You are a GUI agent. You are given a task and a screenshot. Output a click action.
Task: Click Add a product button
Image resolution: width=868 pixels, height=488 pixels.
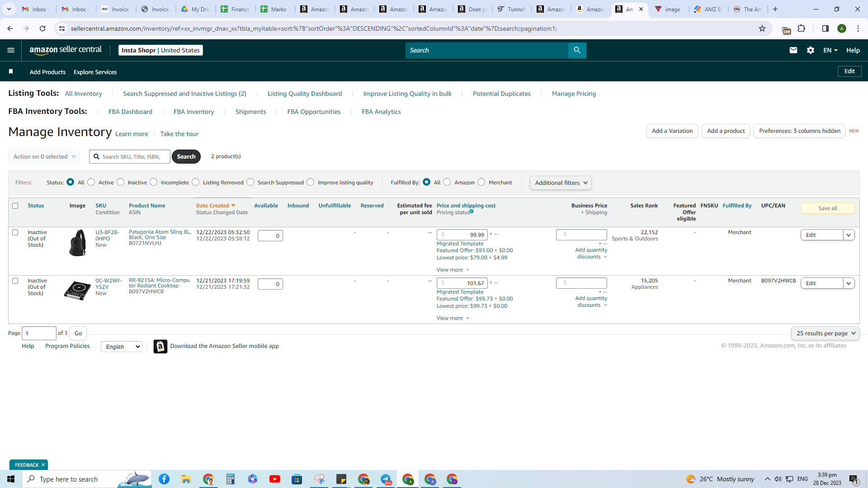pyautogui.click(x=726, y=131)
